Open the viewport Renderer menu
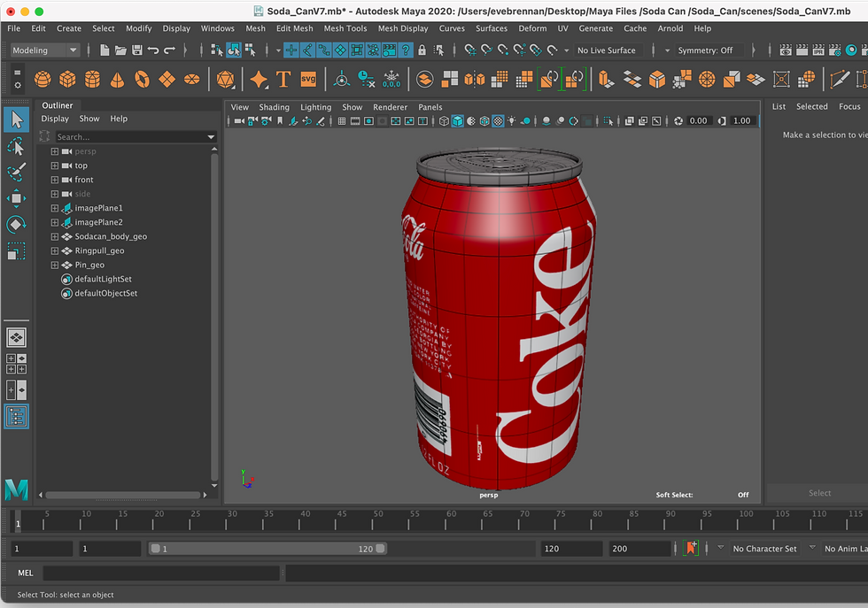The height and width of the screenshot is (608, 868). point(390,107)
